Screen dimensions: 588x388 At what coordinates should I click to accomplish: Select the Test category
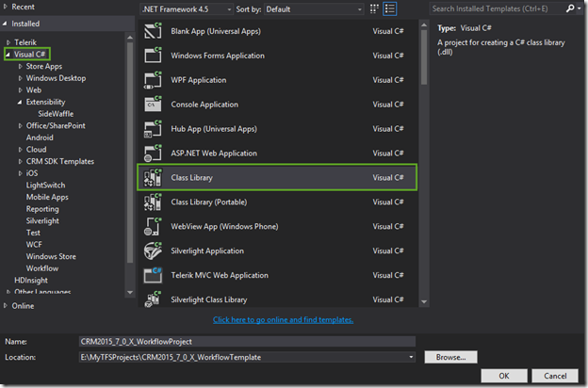click(x=33, y=233)
